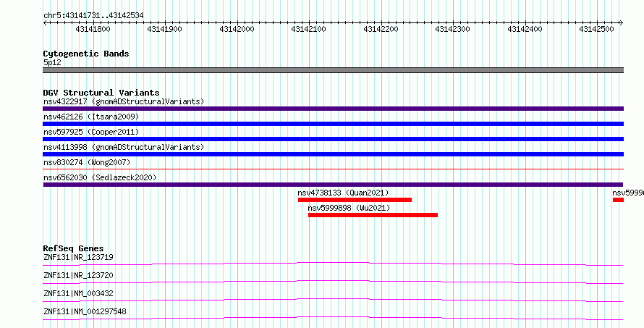The image size is (644, 328).
Task: Click the chr5:43141731..43142534 region label
Action: tap(93, 16)
